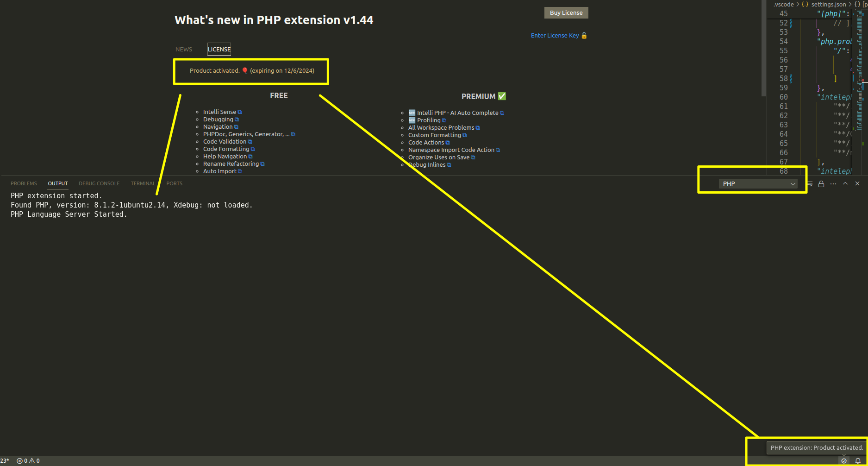Switch to the NEWS tab

183,49
